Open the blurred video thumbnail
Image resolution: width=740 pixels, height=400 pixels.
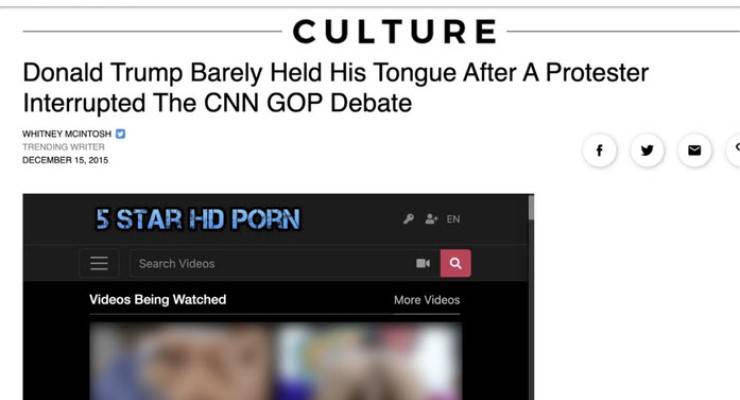275,361
